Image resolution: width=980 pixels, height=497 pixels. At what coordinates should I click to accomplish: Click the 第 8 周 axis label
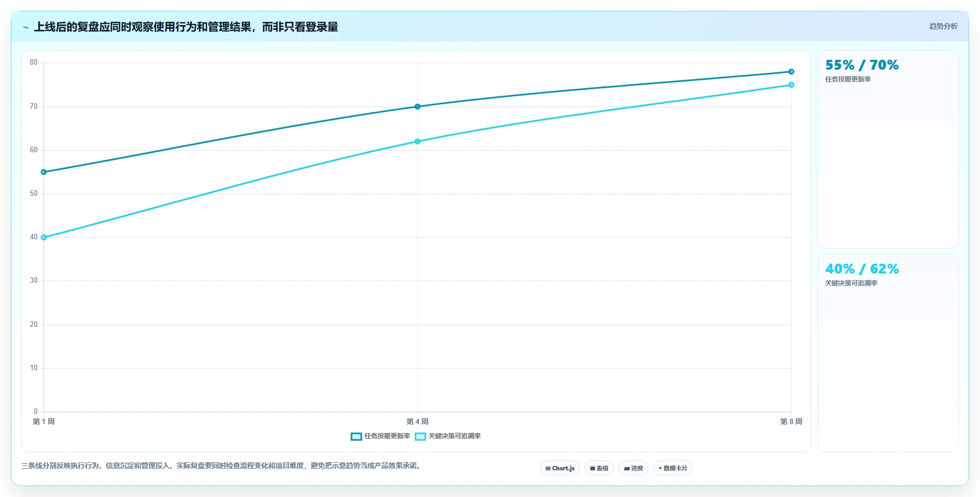coord(791,421)
